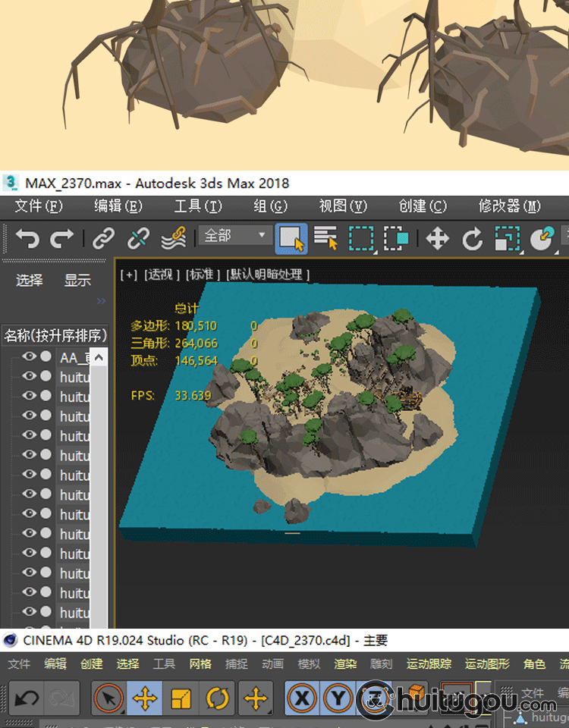This screenshot has height=728, width=569.
Task: Toggle Y axis lock in Cinema 4D
Action: 338,698
